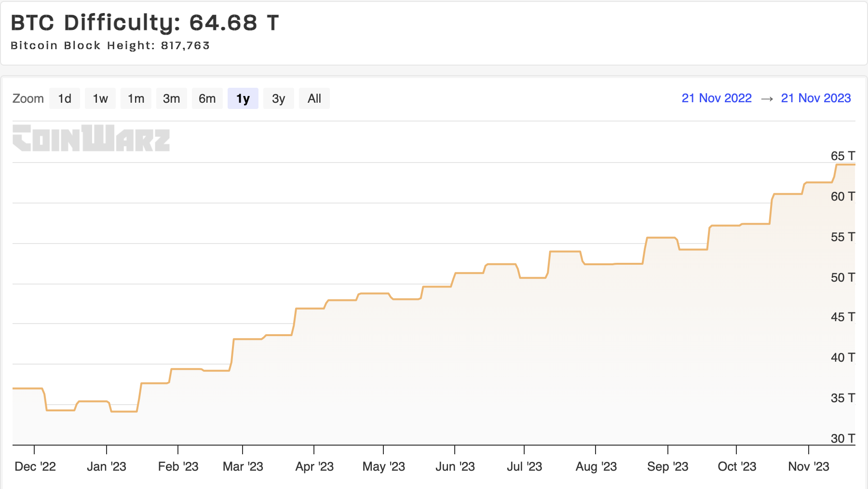The image size is (868, 489).
Task: Click the Jun '23 axis label
Action: tap(455, 466)
